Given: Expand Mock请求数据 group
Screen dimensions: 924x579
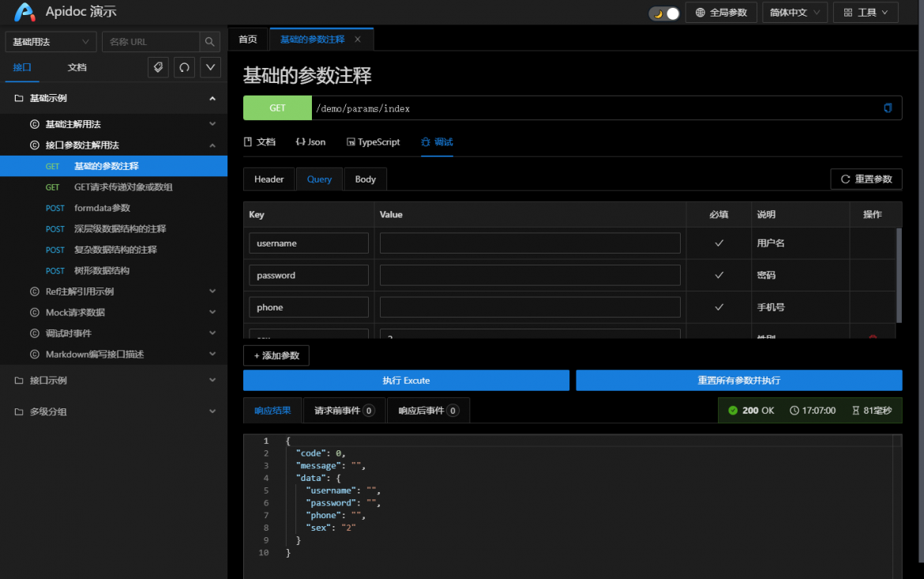Looking at the screenshot, I should point(114,313).
